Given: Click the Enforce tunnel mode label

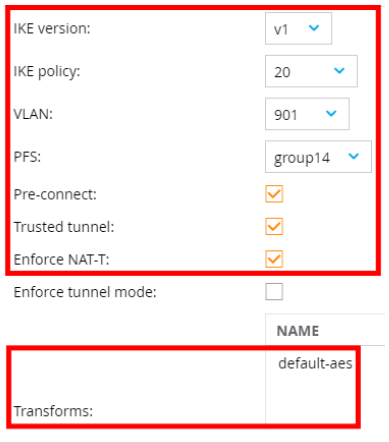Looking at the screenshot, I should pos(85,292).
